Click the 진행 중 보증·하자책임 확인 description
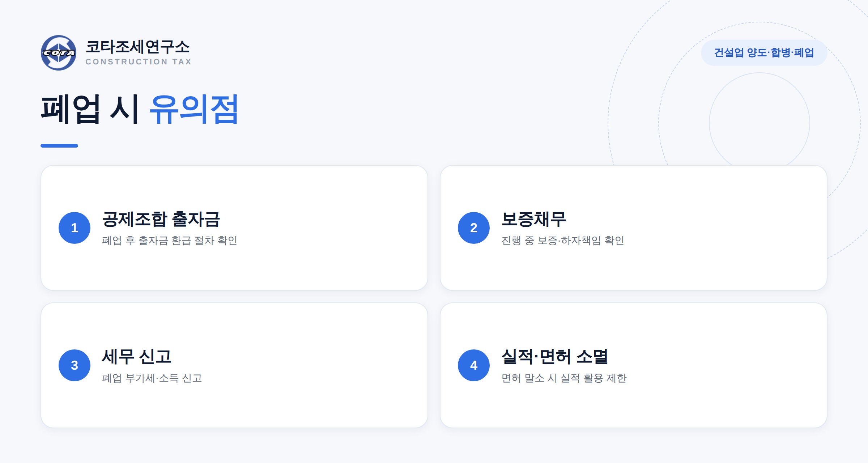The image size is (868, 463). (563, 241)
